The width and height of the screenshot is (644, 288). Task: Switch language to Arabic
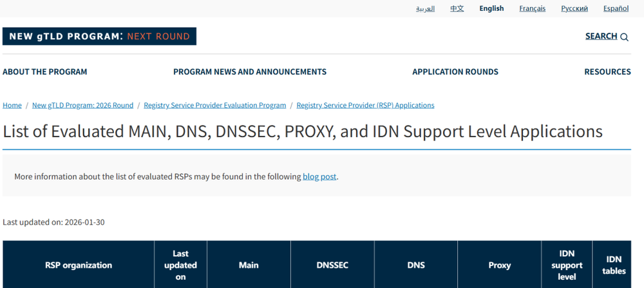(425, 8)
